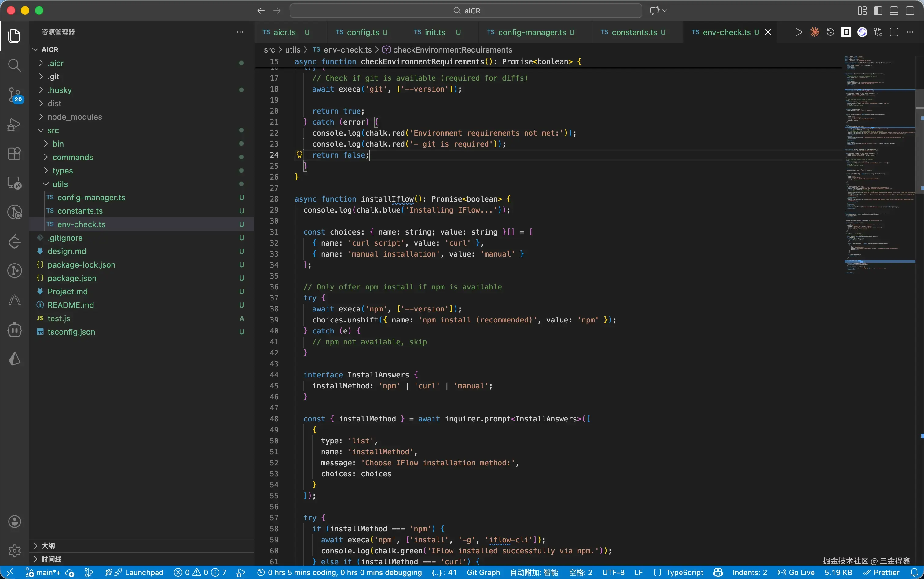Toggle the secondary side bar visibility
The image size is (924, 579).
(909, 11)
